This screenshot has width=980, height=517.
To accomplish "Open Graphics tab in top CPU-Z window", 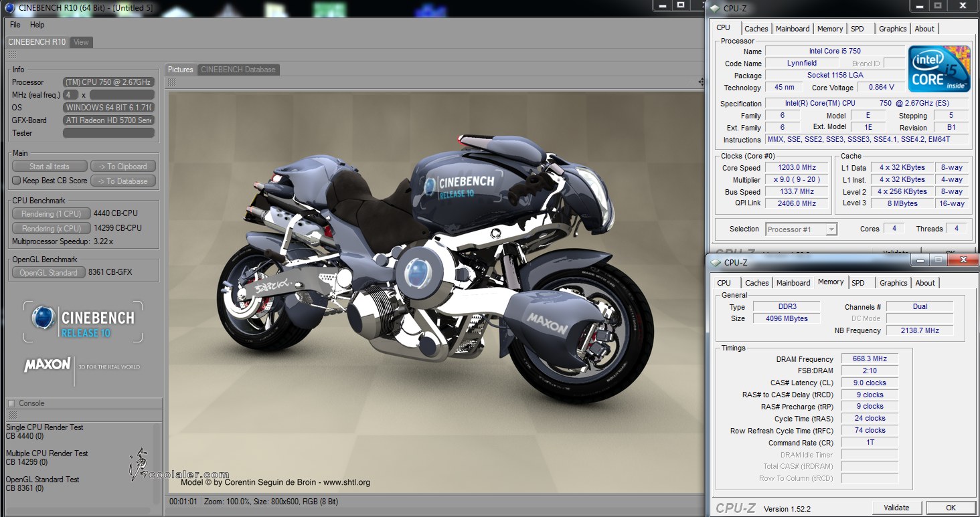I will [893, 29].
